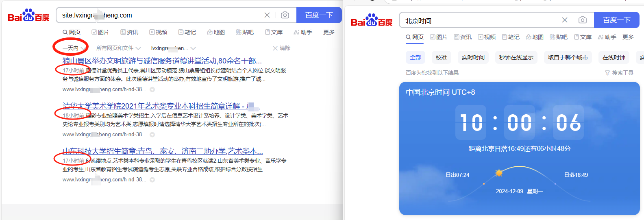Viewport: 644px width, 220px height.
Task: Switch to 笔记 tab in the left window
Action: [x=187, y=32]
